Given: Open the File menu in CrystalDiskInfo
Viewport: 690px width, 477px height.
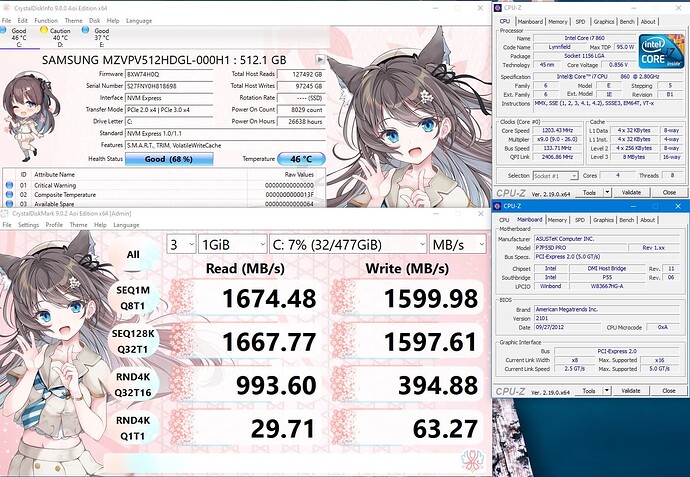Looking at the screenshot, I should [x=7, y=21].
